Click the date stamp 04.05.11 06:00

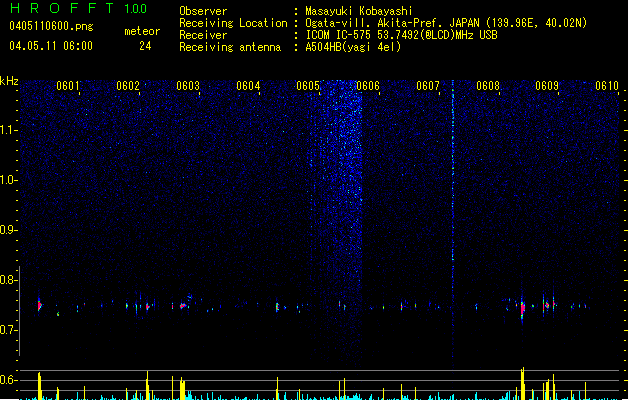pyautogui.click(x=51, y=46)
